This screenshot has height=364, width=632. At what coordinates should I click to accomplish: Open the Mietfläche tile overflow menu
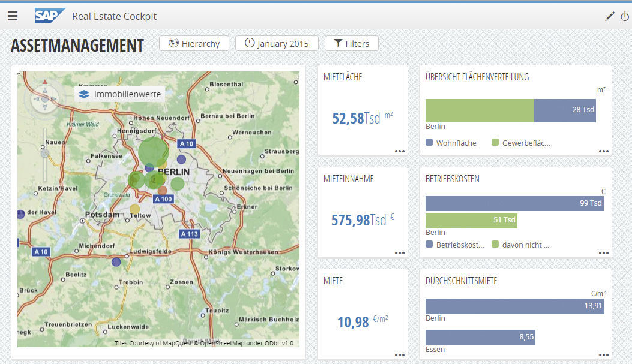(400, 151)
